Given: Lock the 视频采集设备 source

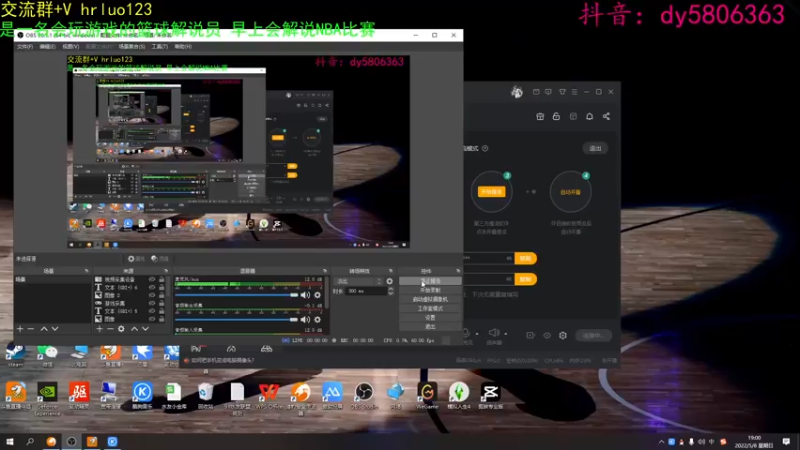Looking at the screenshot, I should 162,280.
